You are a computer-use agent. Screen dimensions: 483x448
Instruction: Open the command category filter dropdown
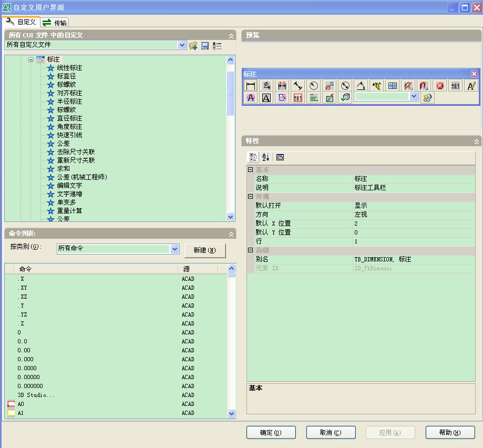(x=174, y=249)
